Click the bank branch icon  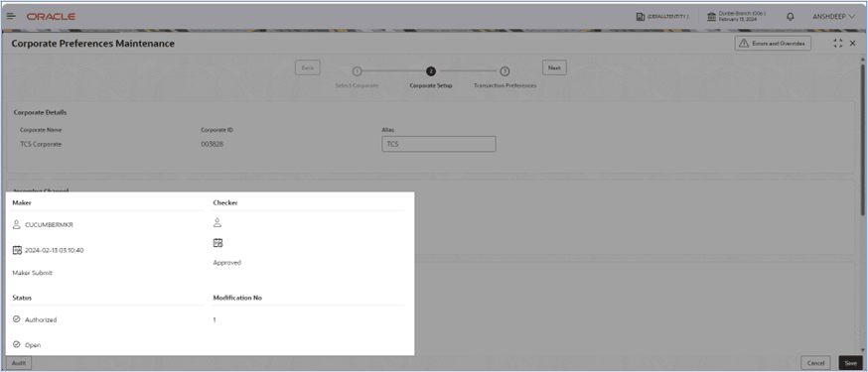click(712, 17)
